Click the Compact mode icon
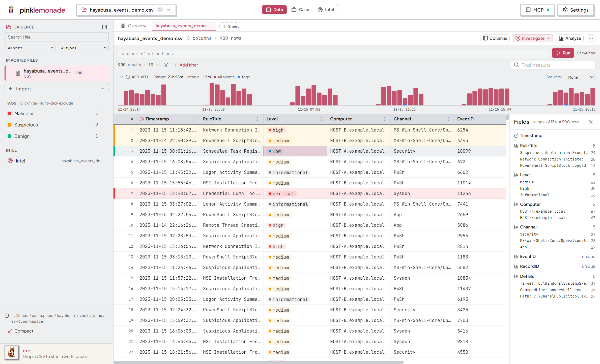 pos(10,331)
